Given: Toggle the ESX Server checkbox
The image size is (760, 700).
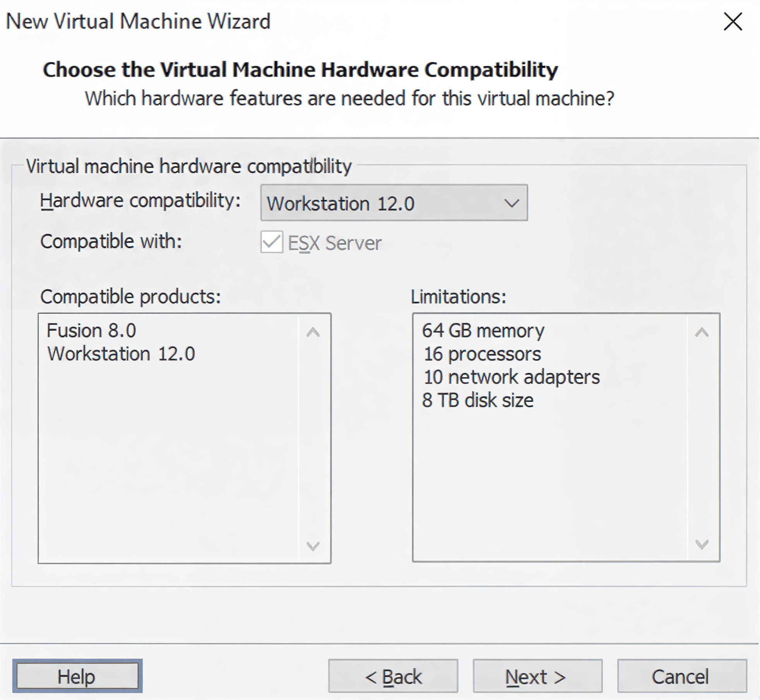Looking at the screenshot, I should 272,242.
